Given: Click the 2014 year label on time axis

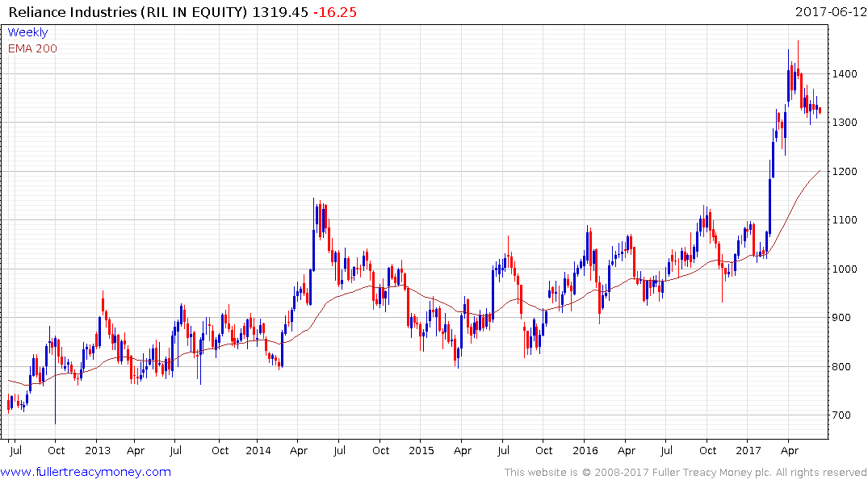Looking at the screenshot, I should [x=258, y=450].
